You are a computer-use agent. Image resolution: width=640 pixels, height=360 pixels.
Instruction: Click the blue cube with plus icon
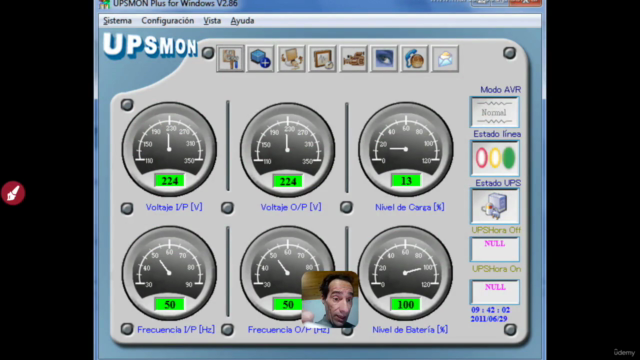pos(261,59)
